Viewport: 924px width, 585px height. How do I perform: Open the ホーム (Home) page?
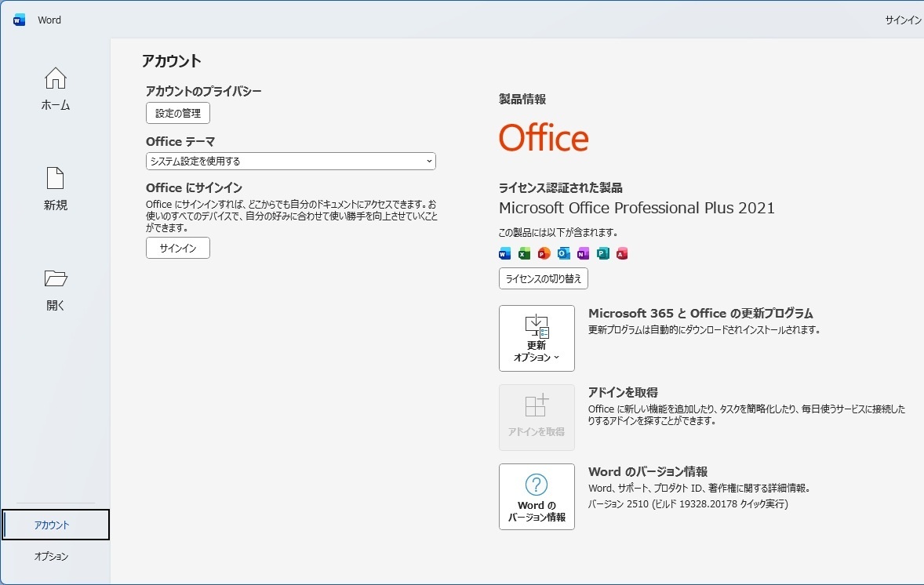(56, 89)
